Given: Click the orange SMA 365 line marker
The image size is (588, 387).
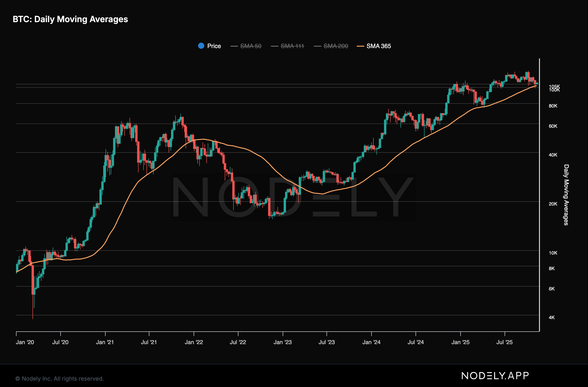Looking at the screenshot, I should [360, 46].
